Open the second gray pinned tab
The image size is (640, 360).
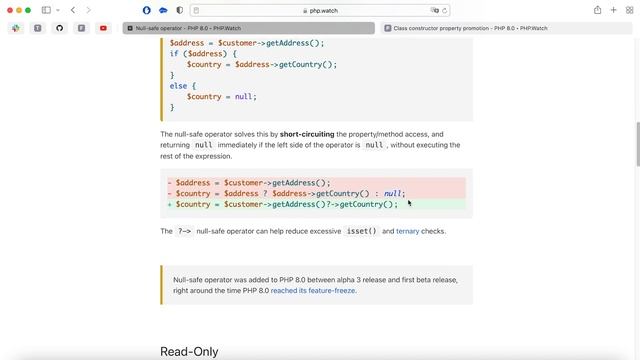[38, 28]
